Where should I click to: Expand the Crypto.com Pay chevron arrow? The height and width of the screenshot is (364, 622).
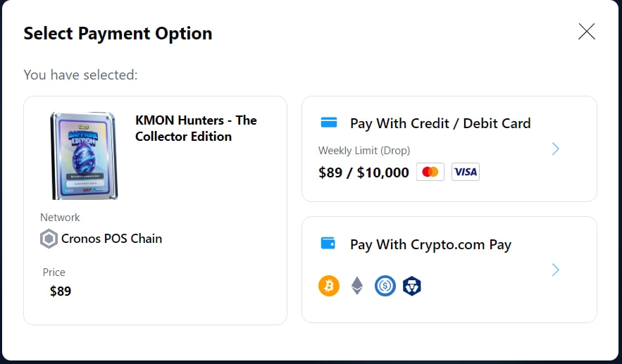[x=556, y=270]
